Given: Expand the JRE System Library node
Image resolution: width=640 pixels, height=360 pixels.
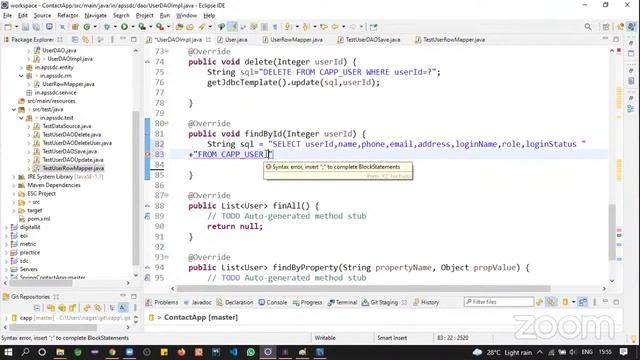Looking at the screenshot, I should 13,177.
